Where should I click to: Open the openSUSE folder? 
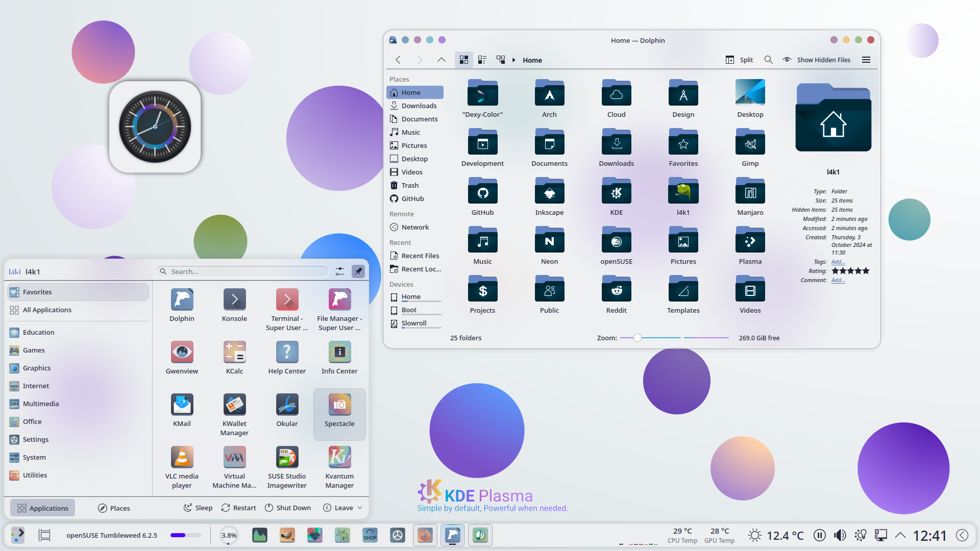click(x=616, y=245)
